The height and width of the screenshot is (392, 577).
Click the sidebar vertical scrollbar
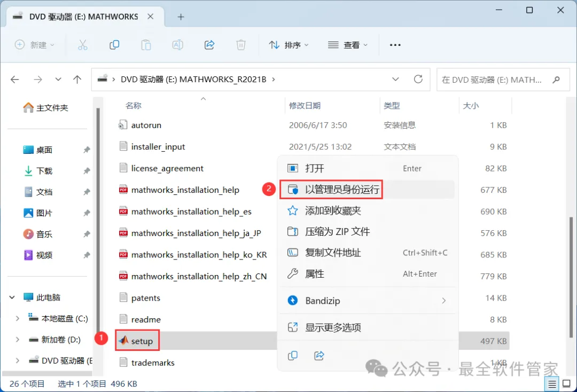[x=98, y=221]
